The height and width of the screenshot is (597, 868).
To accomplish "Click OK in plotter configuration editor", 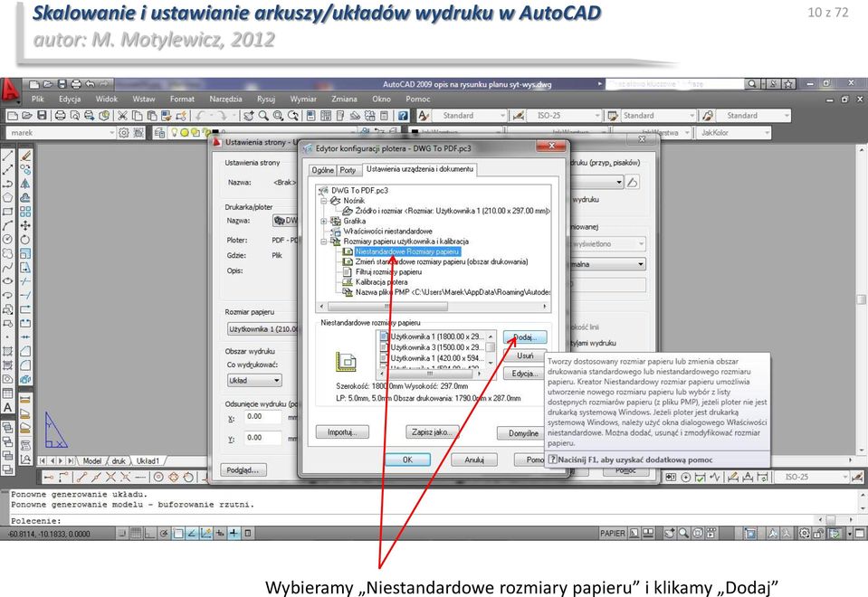I will point(407,460).
